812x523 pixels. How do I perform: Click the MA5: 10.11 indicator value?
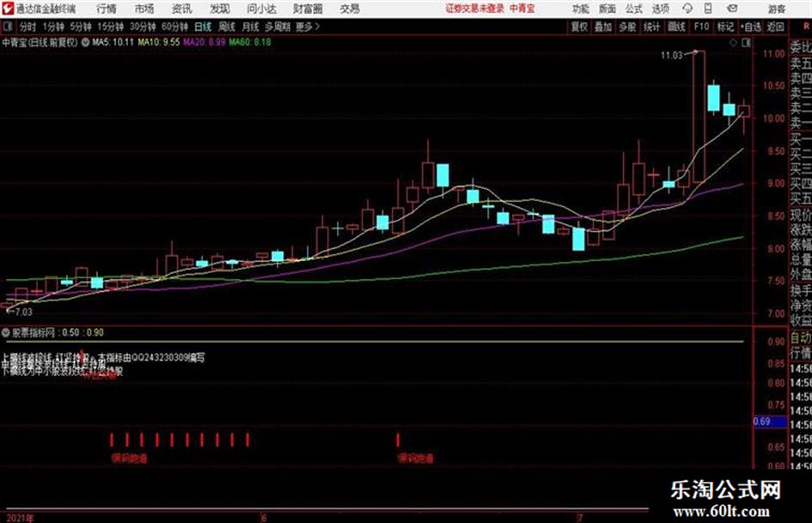point(113,42)
